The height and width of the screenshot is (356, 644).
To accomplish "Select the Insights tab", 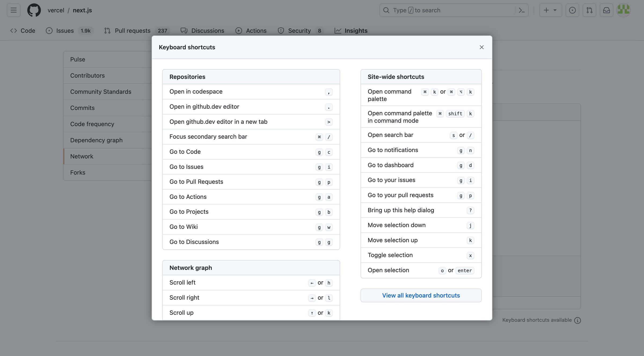I will pyautogui.click(x=351, y=31).
